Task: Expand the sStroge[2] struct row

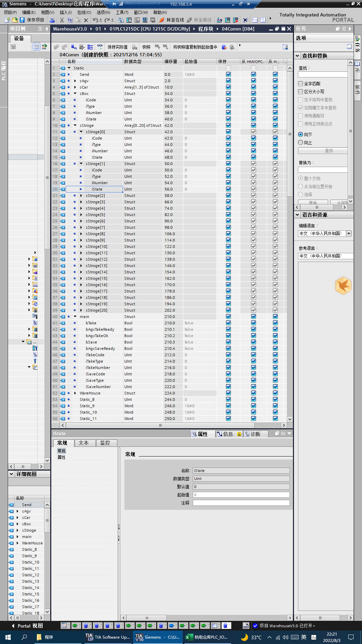Action: (x=81, y=196)
